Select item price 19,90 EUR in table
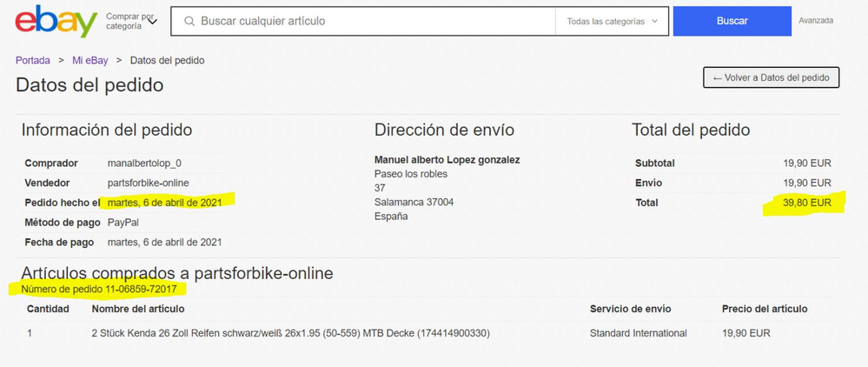 746,333
